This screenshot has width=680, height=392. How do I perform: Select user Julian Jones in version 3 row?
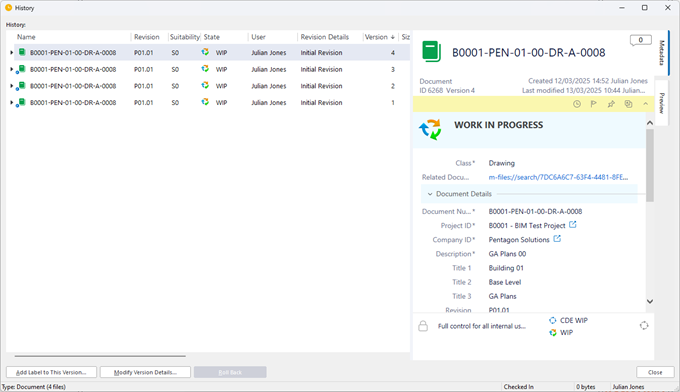tap(269, 69)
